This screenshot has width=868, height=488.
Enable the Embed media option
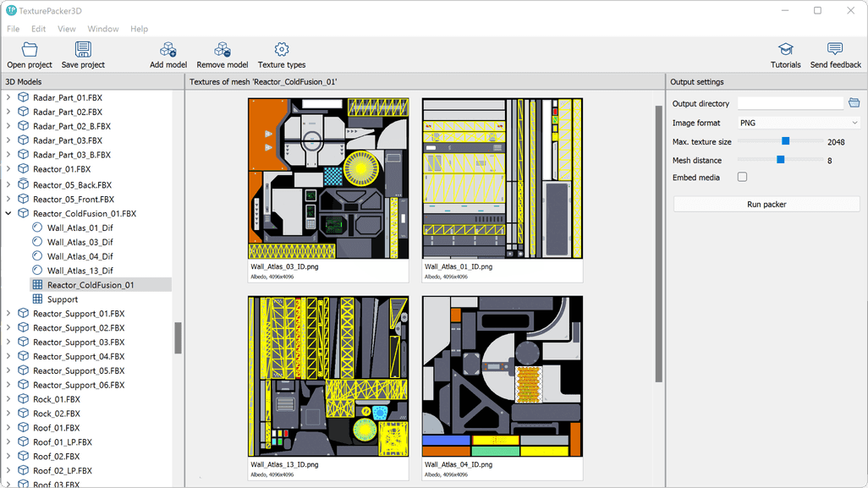coord(742,177)
